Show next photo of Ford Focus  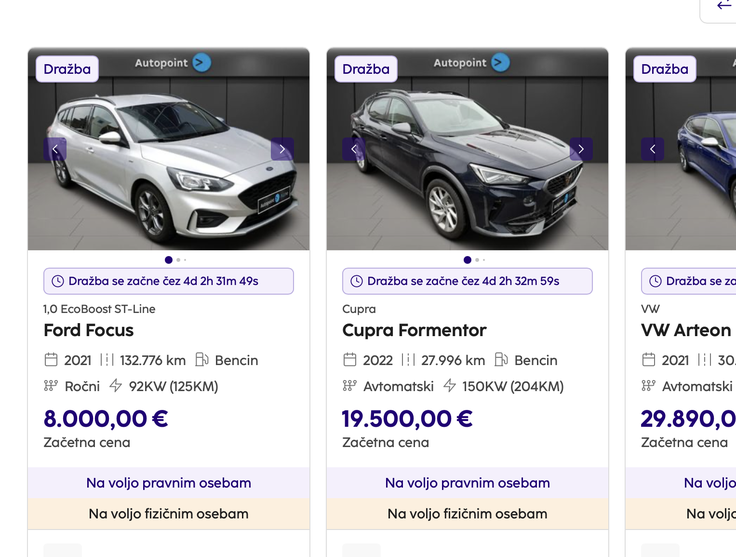click(282, 149)
